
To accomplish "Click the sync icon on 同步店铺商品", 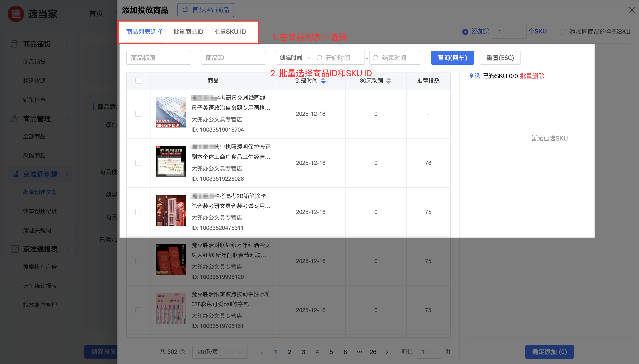I will (185, 10).
